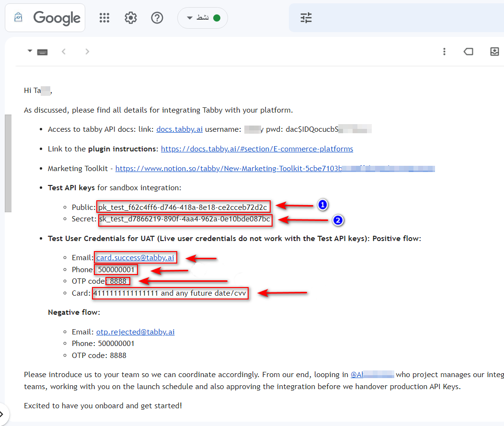
Task: Click positive flow phone 500000001
Action: [116, 269]
